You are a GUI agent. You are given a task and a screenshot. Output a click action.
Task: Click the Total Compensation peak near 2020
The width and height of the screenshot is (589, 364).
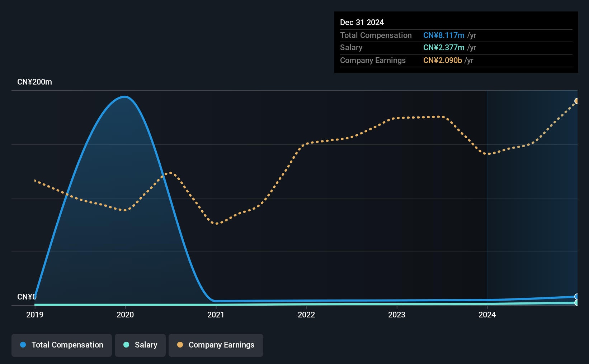(x=125, y=97)
